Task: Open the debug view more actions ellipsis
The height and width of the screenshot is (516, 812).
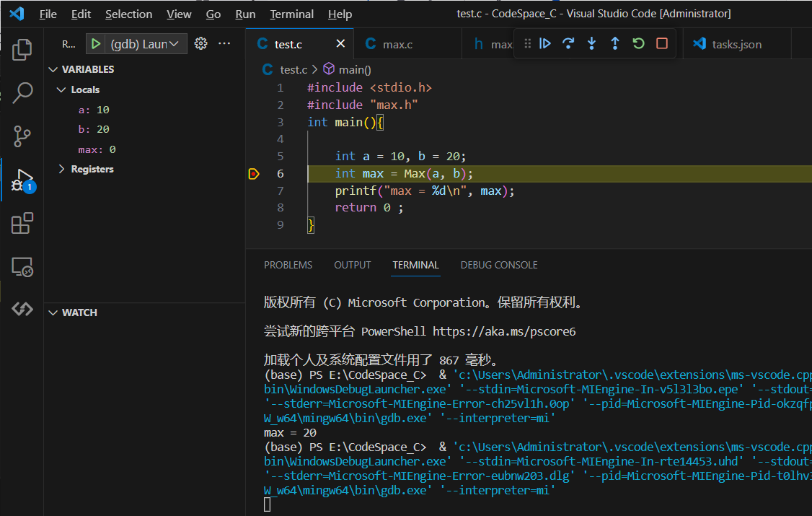Action: click(x=224, y=43)
